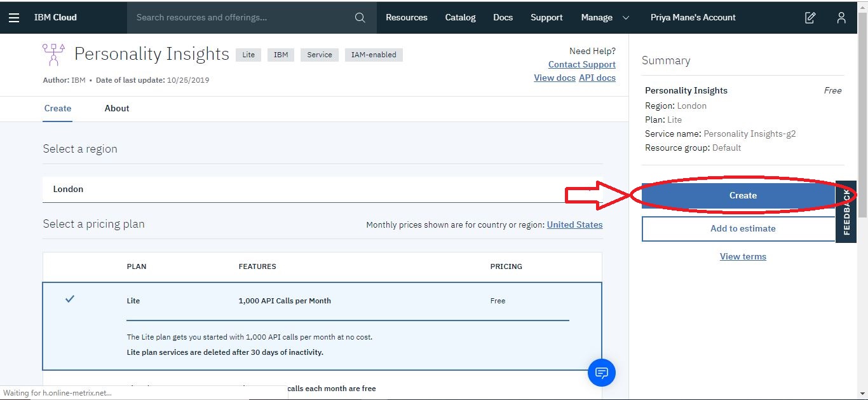Click the pencil edit icon in header
The height and width of the screenshot is (400, 868).
[x=810, y=18]
